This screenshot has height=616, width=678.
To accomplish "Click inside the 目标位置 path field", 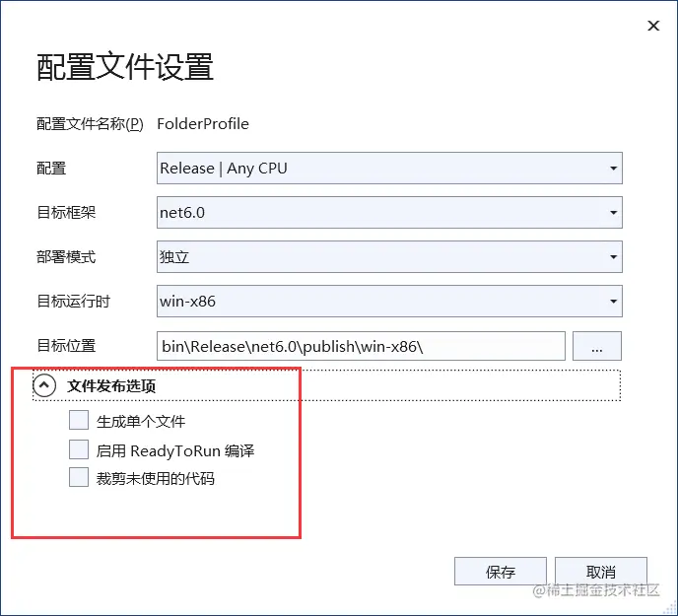I will tap(361, 346).
